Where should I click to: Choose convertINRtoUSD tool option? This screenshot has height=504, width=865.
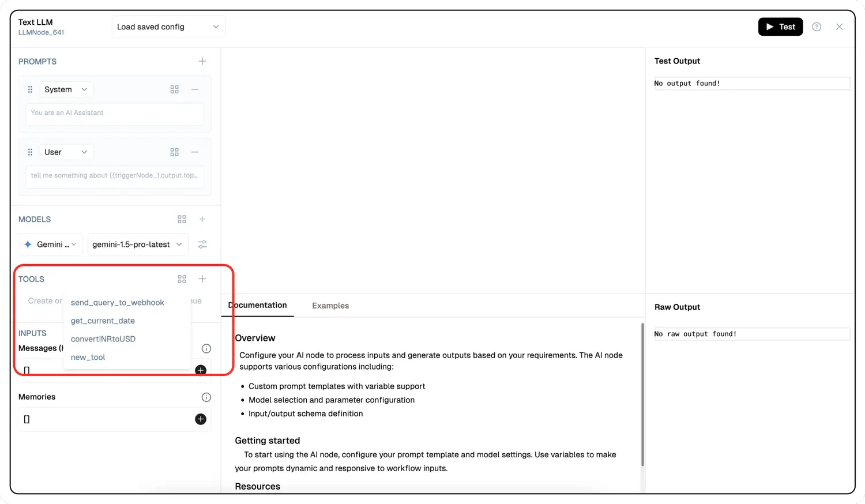pos(103,339)
